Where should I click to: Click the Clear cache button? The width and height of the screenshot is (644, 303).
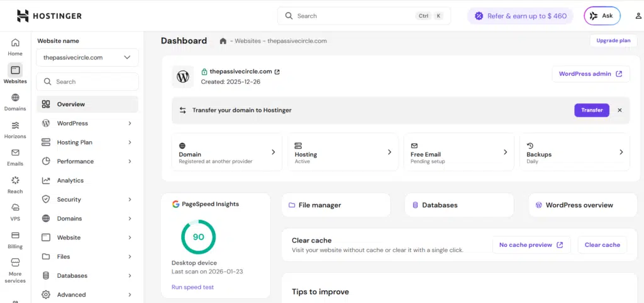(602, 245)
